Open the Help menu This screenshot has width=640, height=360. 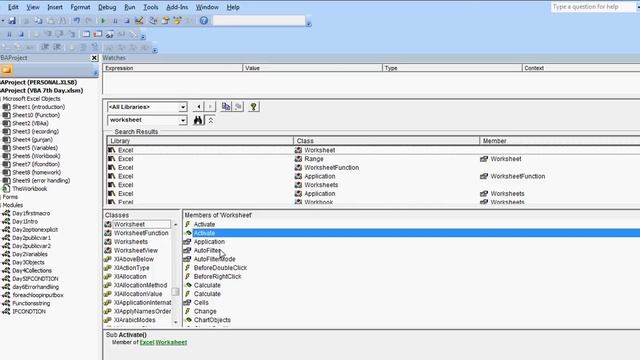tap(233, 7)
